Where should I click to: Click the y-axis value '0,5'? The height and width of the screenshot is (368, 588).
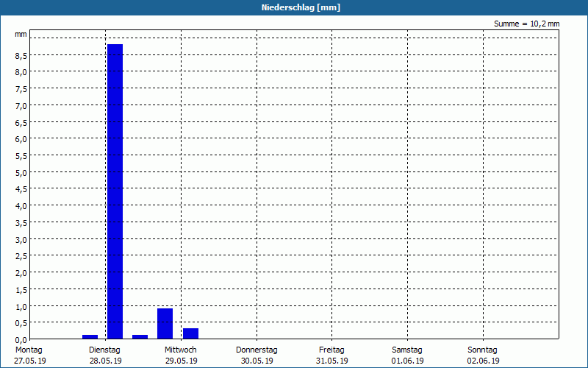coord(21,323)
